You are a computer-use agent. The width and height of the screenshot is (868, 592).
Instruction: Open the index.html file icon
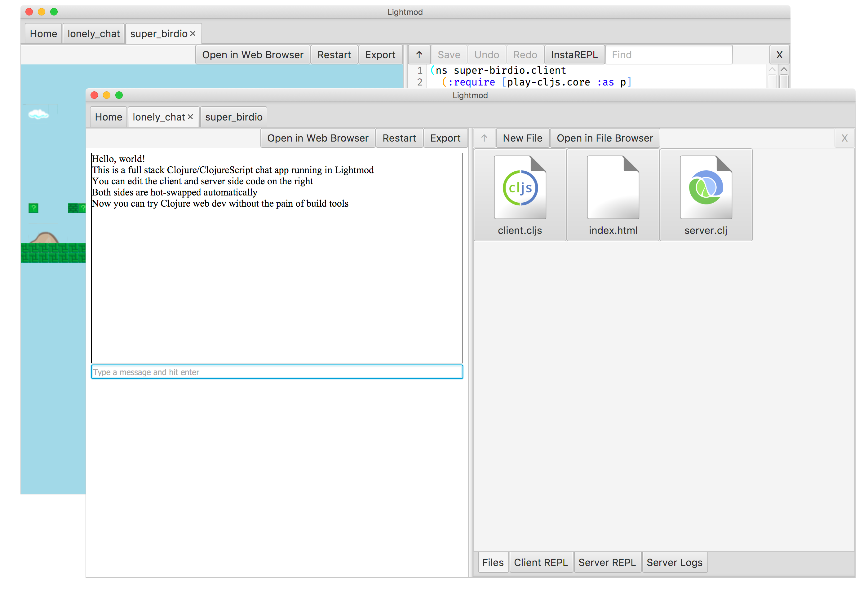click(x=613, y=195)
